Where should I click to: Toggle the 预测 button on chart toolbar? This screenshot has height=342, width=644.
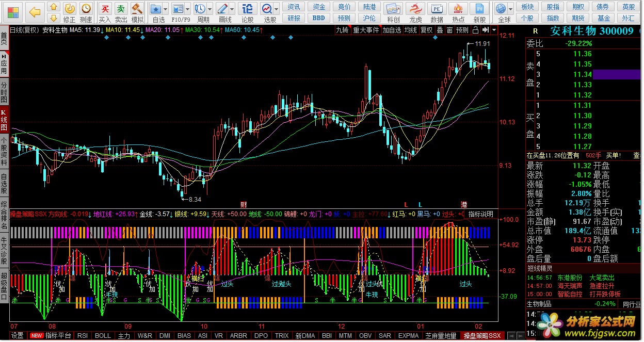[x=463, y=30]
